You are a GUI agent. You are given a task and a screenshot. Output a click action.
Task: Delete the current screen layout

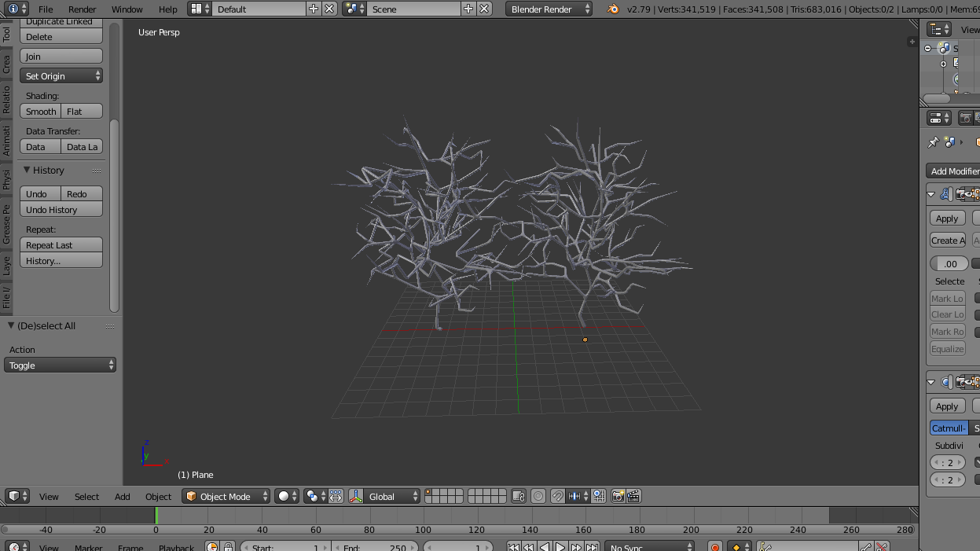329,9
